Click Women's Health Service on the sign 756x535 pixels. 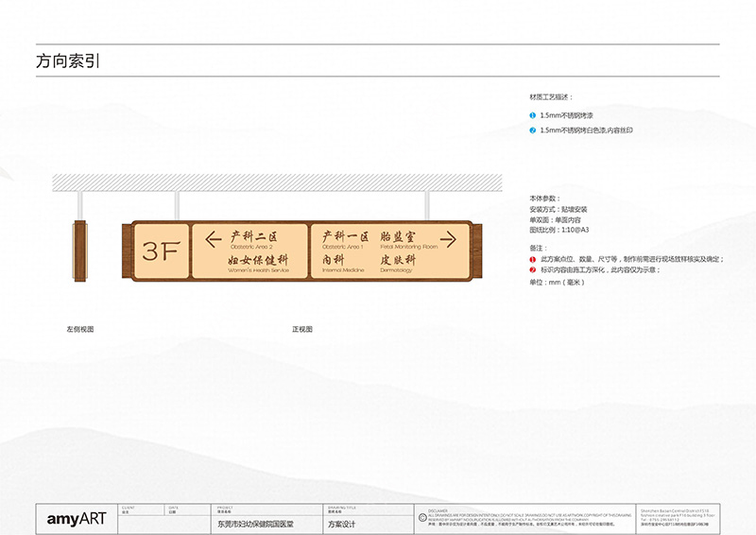[x=258, y=270]
